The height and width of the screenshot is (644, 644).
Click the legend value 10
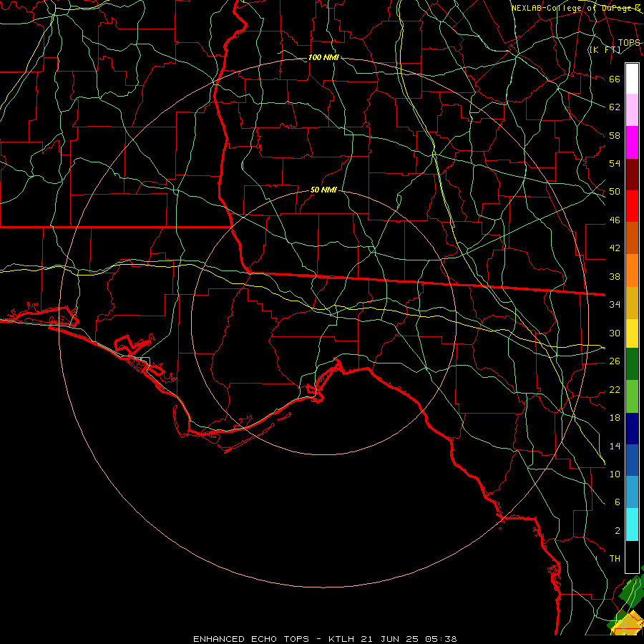615,474
